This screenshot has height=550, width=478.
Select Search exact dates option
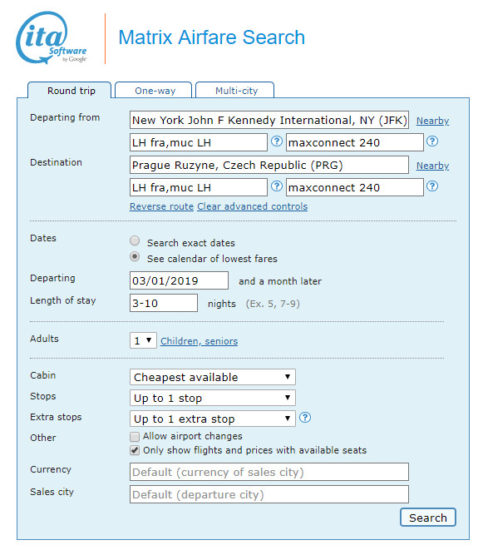click(x=135, y=241)
